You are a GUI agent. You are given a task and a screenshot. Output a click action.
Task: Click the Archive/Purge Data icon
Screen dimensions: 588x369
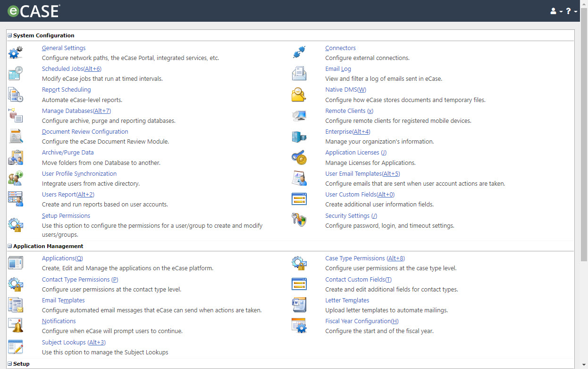pos(16,157)
